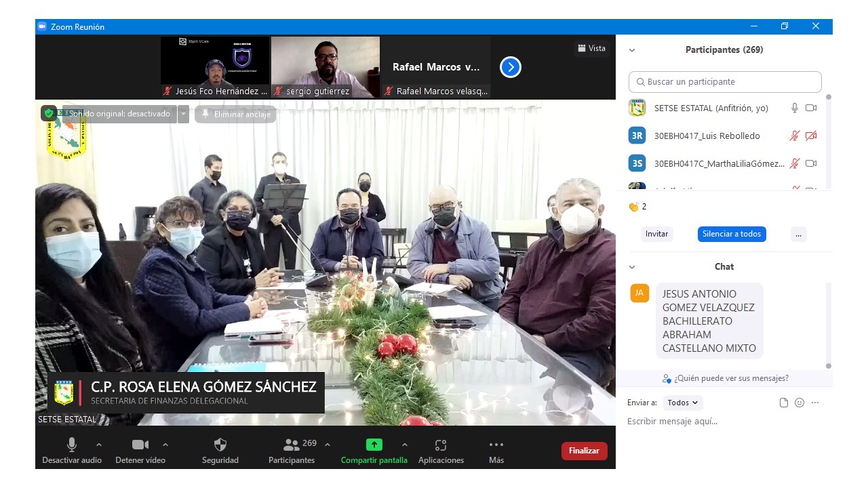The image size is (868, 488).
Task: Select participant 30EBH0417C_MarthaLiliaGómez
Action: tap(725, 163)
